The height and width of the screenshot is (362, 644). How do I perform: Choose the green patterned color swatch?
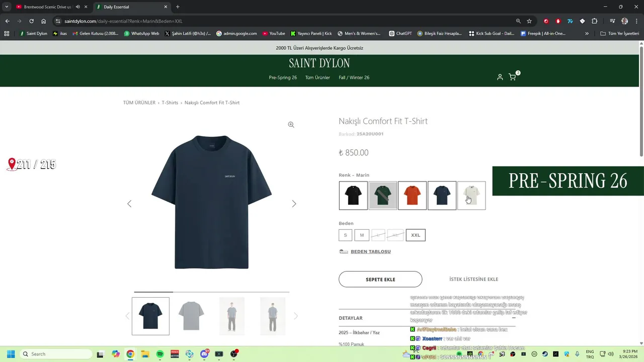tap(383, 196)
